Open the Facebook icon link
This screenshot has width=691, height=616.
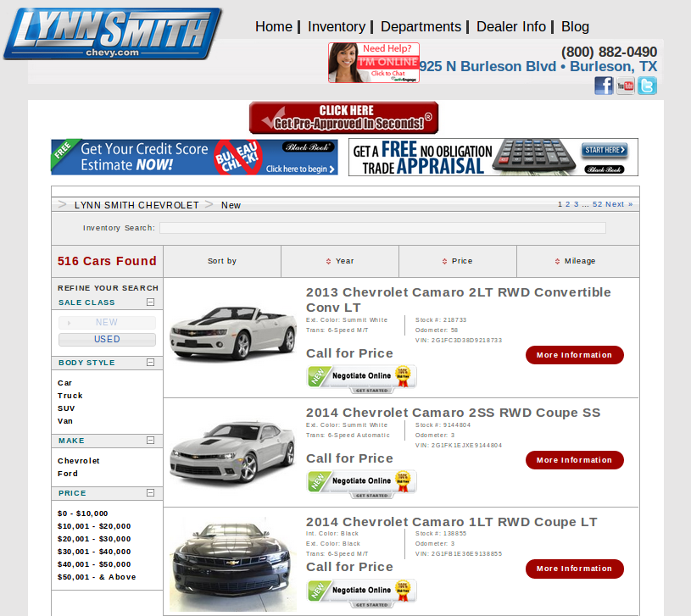(x=604, y=86)
